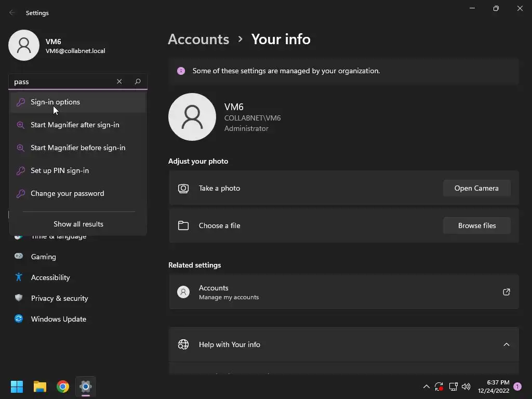Click the Gaming controller icon

(x=19, y=256)
